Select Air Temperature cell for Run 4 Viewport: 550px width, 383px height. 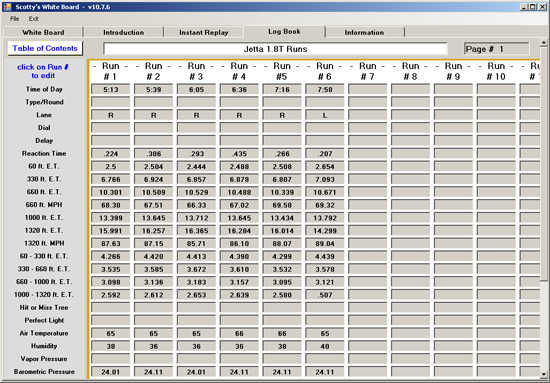239,334
